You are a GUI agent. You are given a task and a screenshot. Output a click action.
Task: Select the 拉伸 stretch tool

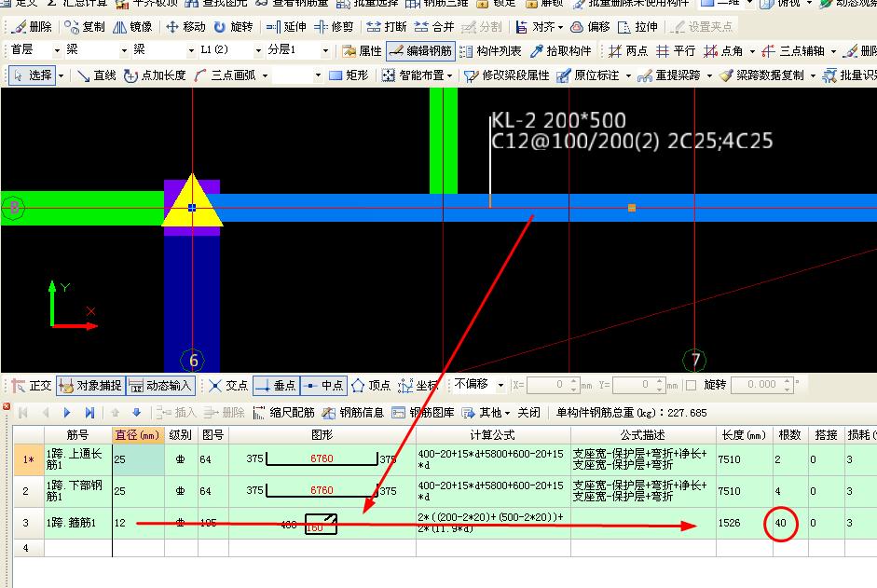[x=637, y=26]
